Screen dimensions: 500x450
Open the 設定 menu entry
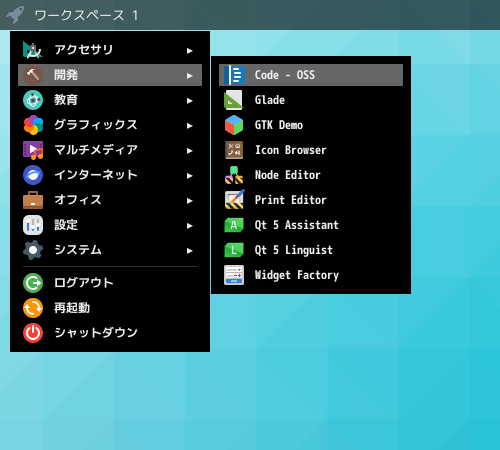click(x=110, y=225)
